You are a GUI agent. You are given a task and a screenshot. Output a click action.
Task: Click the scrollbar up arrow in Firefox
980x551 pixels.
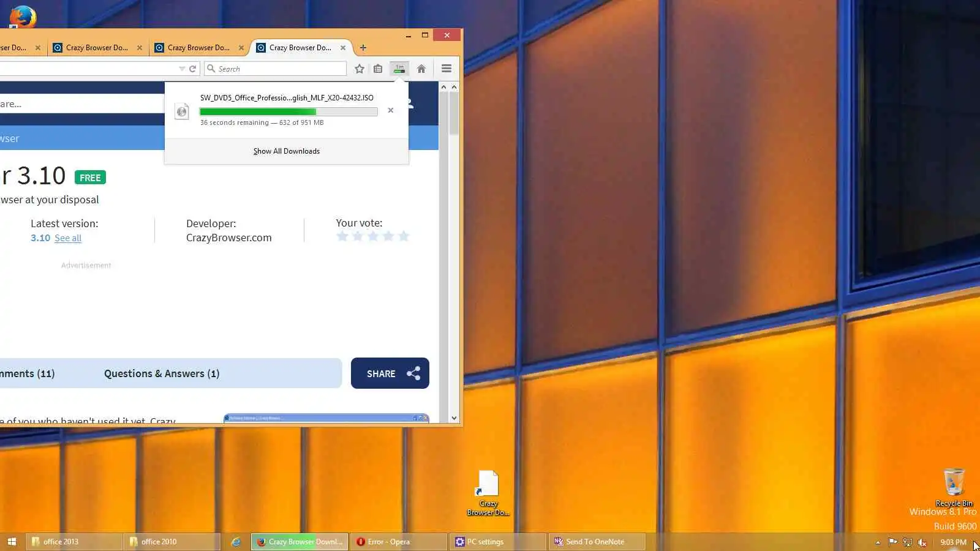click(454, 87)
